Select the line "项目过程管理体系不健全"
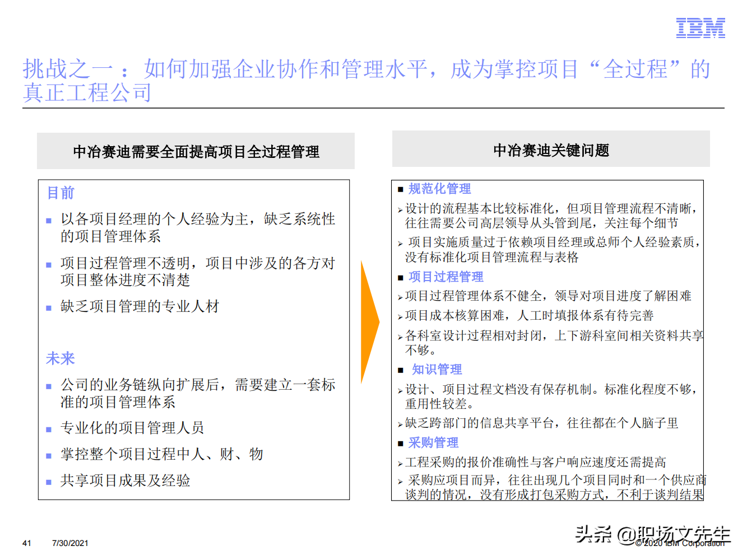 (x=548, y=296)
